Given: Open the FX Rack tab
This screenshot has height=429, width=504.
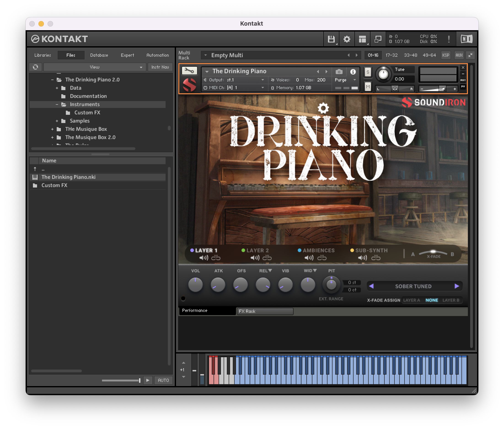Looking at the screenshot, I should (265, 311).
